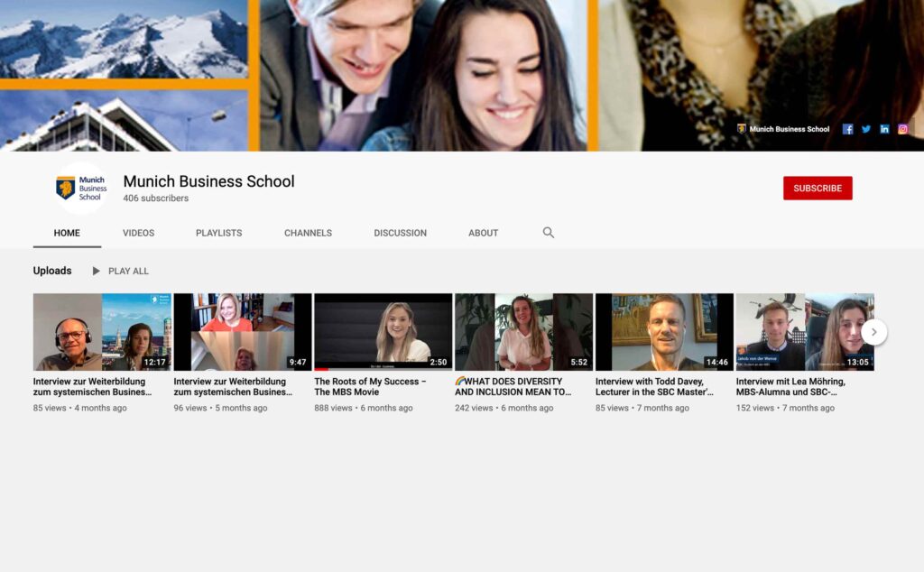924x572 pixels.
Task: Open the Playlists tab
Action: pos(218,234)
